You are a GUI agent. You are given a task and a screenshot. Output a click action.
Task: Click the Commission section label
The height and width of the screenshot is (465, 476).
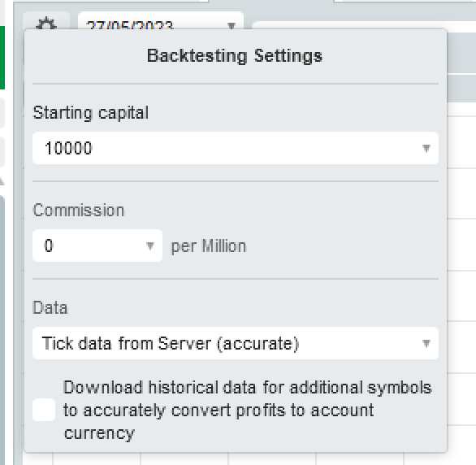pos(79,211)
